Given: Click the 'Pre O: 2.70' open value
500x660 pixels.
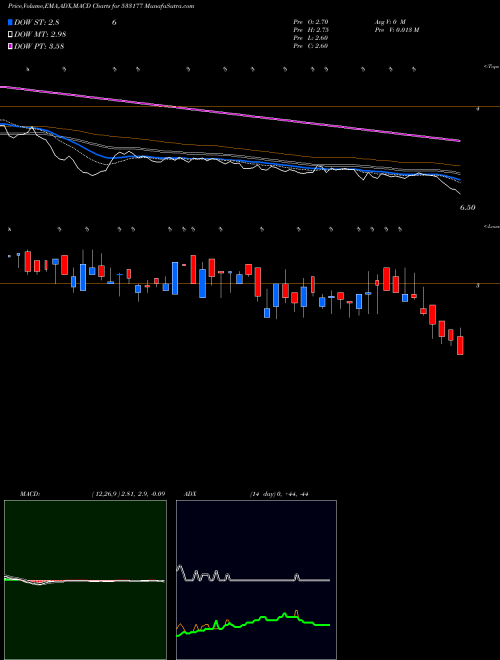Looking at the screenshot, I should pyautogui.click(x=311, y=21).
